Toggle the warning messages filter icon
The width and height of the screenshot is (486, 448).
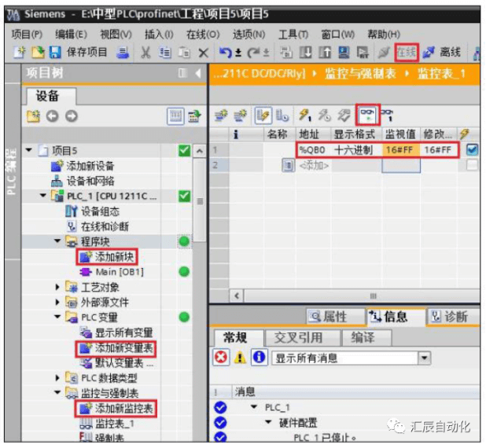[x=240, y=358]
